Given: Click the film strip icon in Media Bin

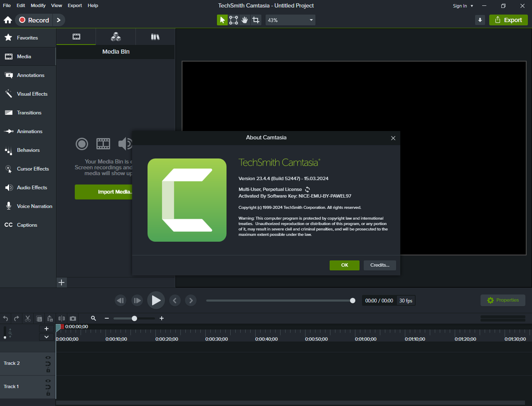Looking at the screenshot, I should 103,144.
